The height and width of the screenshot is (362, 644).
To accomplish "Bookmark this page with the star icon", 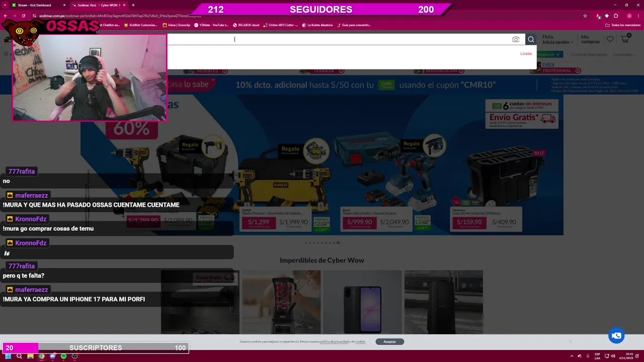I will 585,16.
